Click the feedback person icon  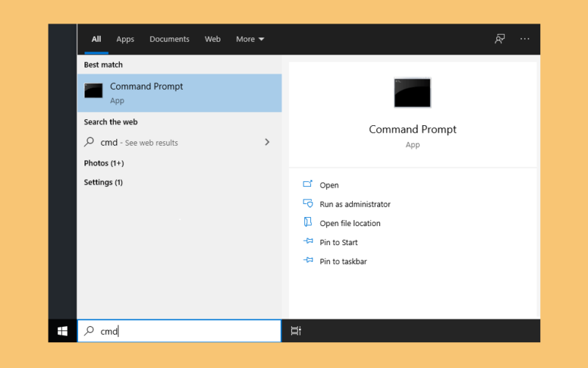(x=500, y=39)
